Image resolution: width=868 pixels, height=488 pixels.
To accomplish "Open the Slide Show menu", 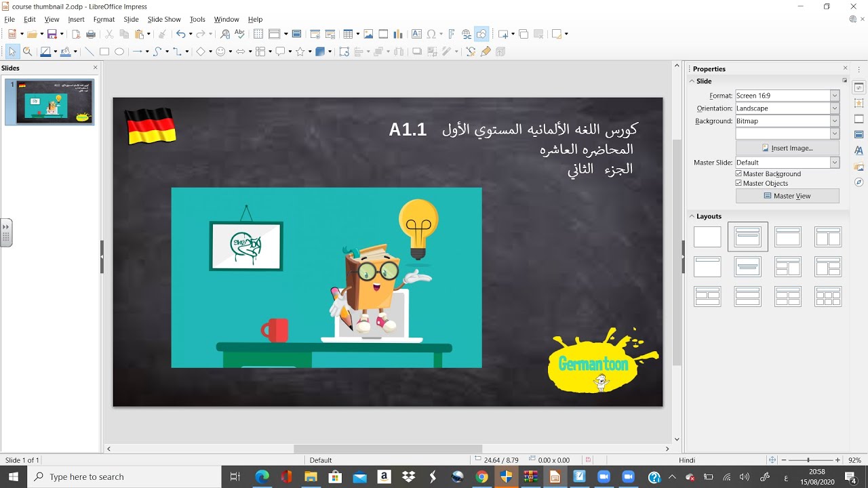I will pos(164,20).
